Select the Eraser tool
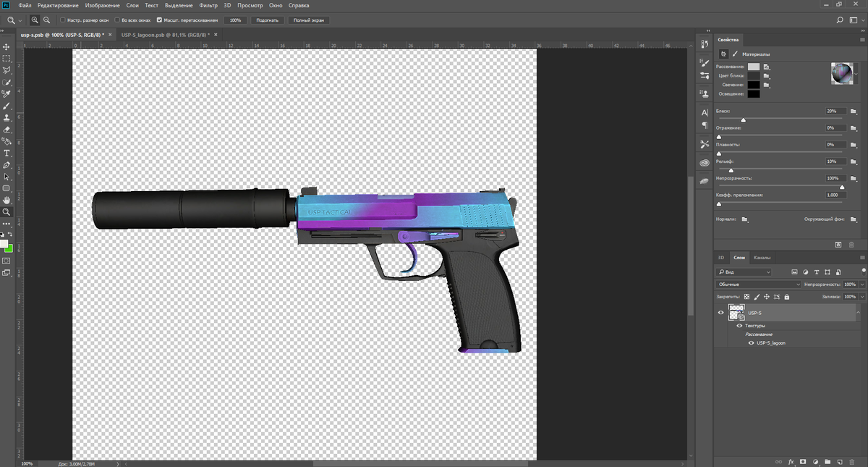This screenshot has height=467, width=868. (x=7, y=129)
